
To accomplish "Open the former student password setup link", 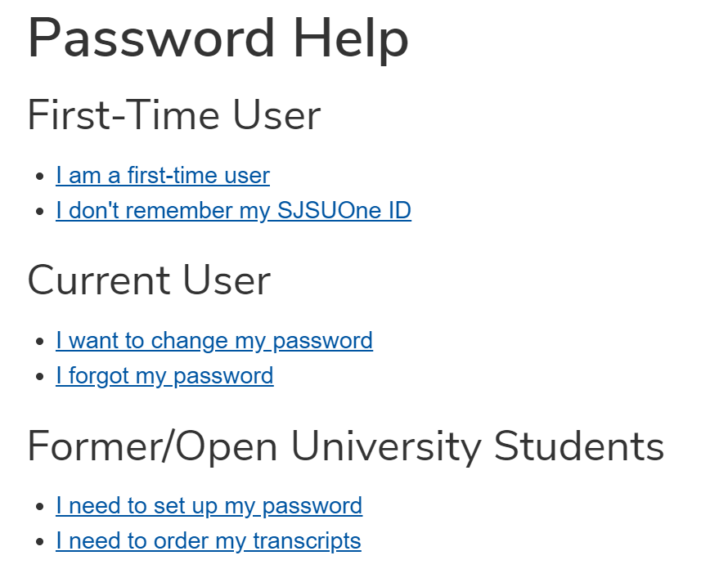I will click(x=209, y=505).
